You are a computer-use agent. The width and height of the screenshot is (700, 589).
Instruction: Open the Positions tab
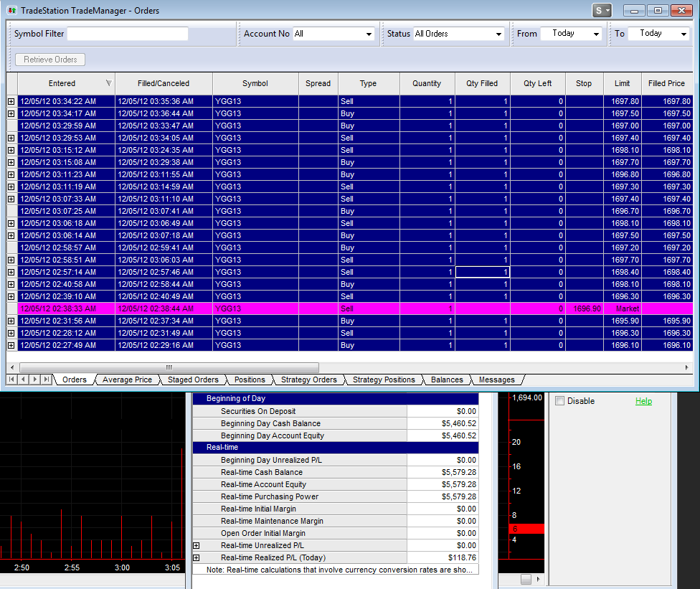point(250,380)
